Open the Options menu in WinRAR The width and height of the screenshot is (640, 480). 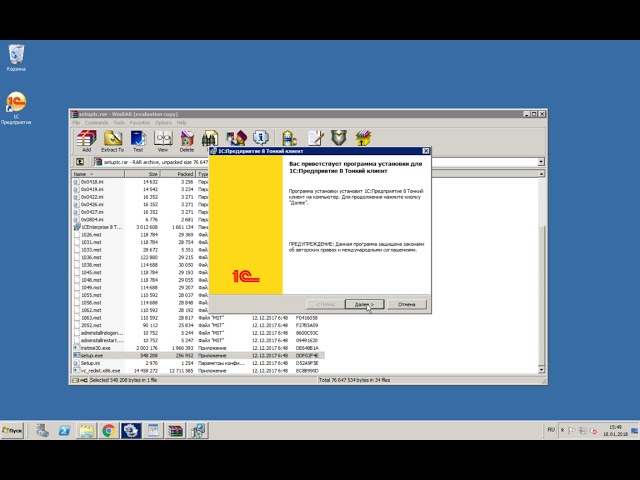(163, 122)
